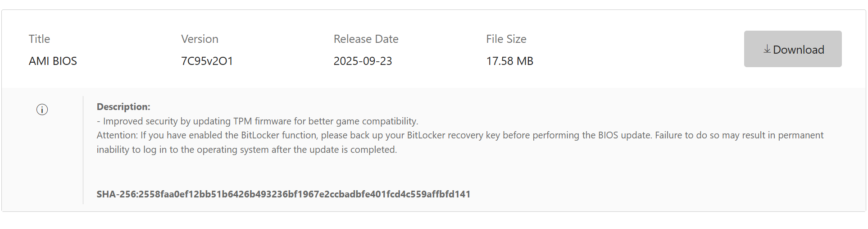The width and height of the screenshot is (868, 229).
Task: Click the SHA-256 label prefix
Action: pyautogui.click(x=116, y=194)
